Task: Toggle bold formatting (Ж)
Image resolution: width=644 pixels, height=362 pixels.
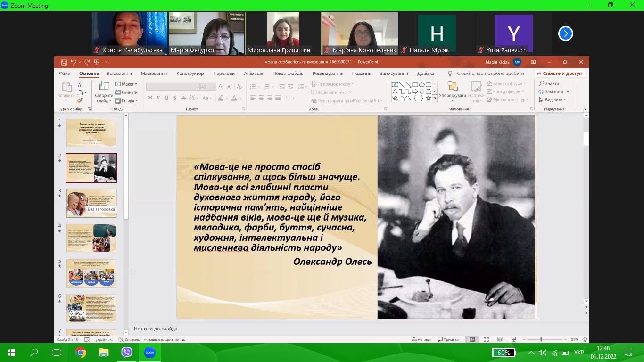Action: click(x=150, y=98)
